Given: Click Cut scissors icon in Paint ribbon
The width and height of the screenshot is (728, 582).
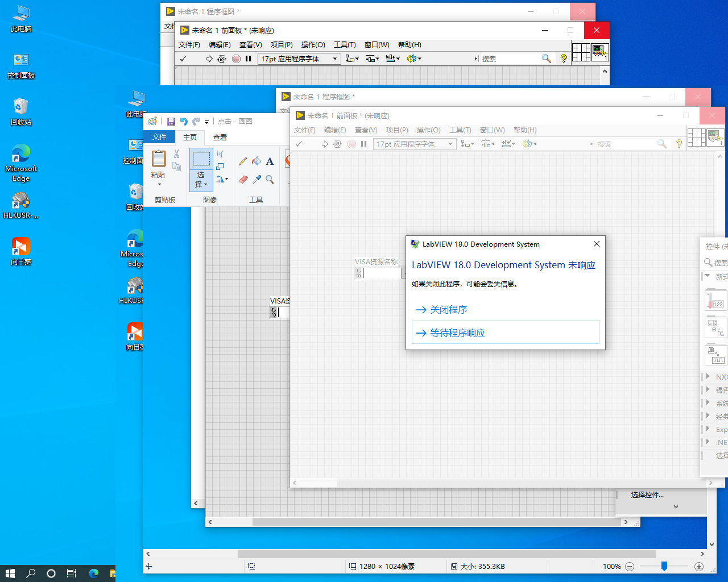Looking at the screenshot, I should tap(177, 154).
